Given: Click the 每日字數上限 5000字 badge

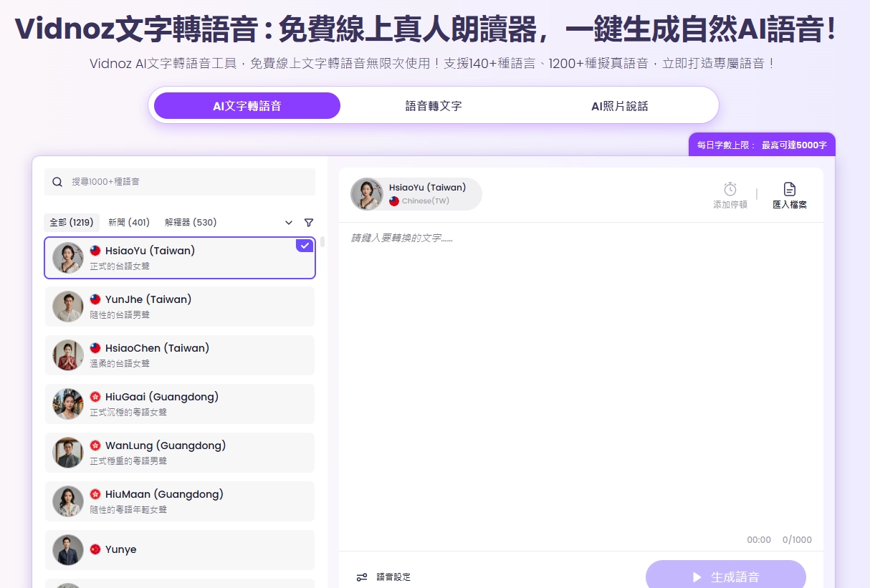Looking at the screenshot, I should tap(762, 145).
